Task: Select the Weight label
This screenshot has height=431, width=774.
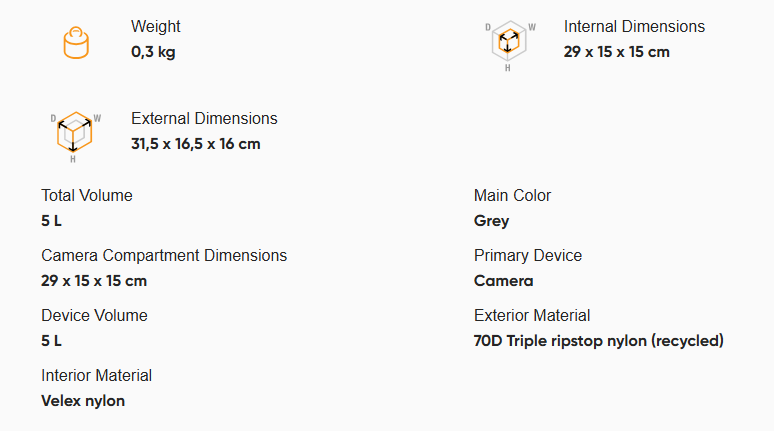Action: coord(155,26)
